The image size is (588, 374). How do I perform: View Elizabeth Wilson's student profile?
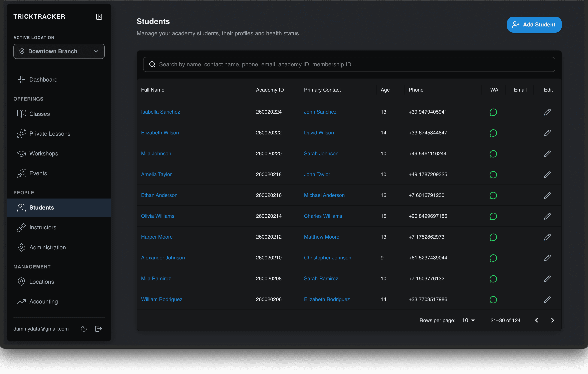click(160, 133)
